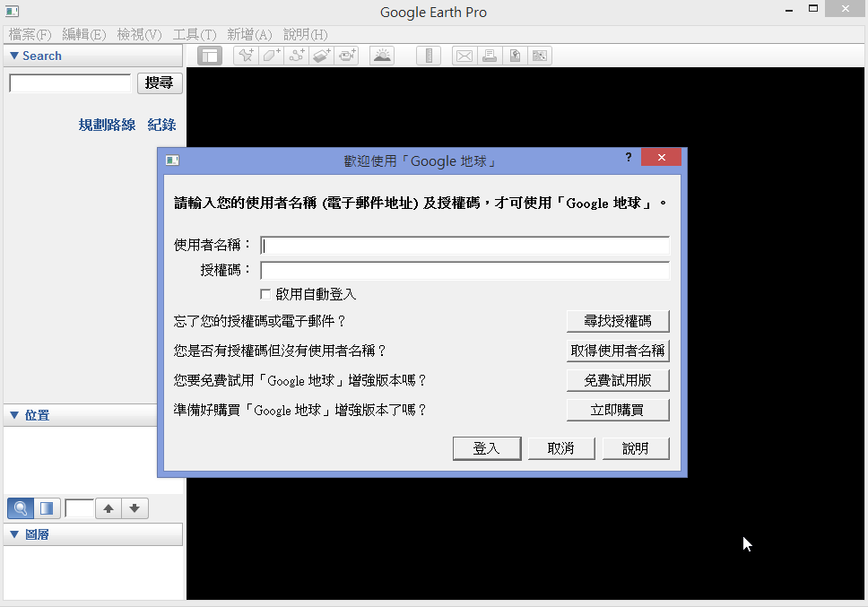Click the Email envelope toolbar icon
The width and height of the screenshot is (868, 607).
[x=464, y=56]
